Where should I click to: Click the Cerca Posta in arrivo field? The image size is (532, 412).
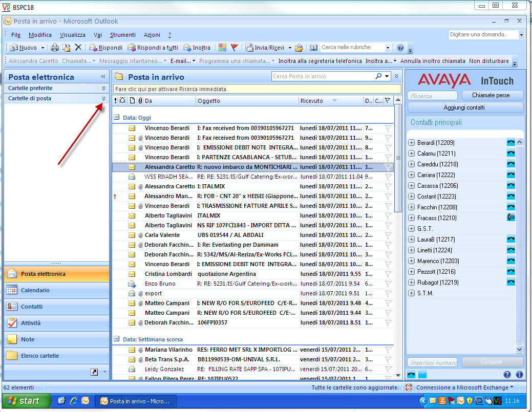coord(322,76)
